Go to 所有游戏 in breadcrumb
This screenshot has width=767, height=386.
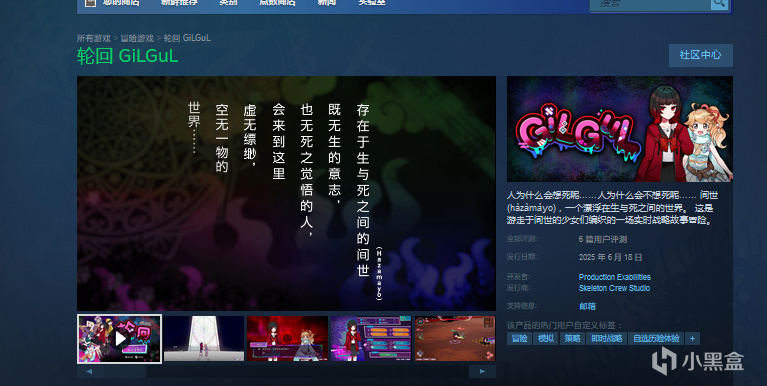coord(93,38)
